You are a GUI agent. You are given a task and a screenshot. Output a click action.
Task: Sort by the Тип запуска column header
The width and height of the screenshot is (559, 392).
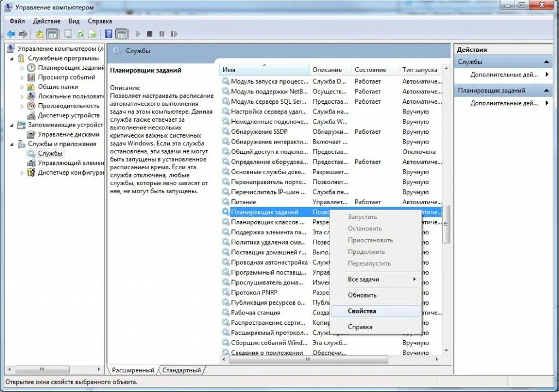(420, 69)
